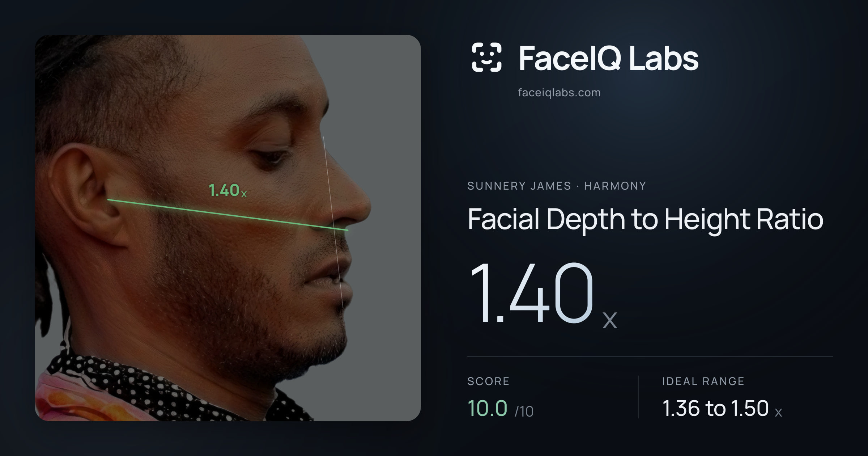Open the faceiqlabs.com link
This screenshot has width=868, height=456.
tap(559, 93)
